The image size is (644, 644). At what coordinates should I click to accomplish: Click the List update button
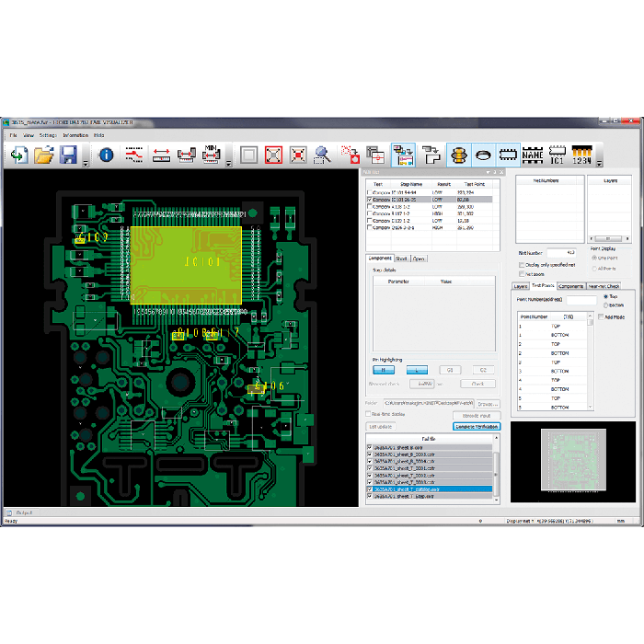(x=381, y=426)
